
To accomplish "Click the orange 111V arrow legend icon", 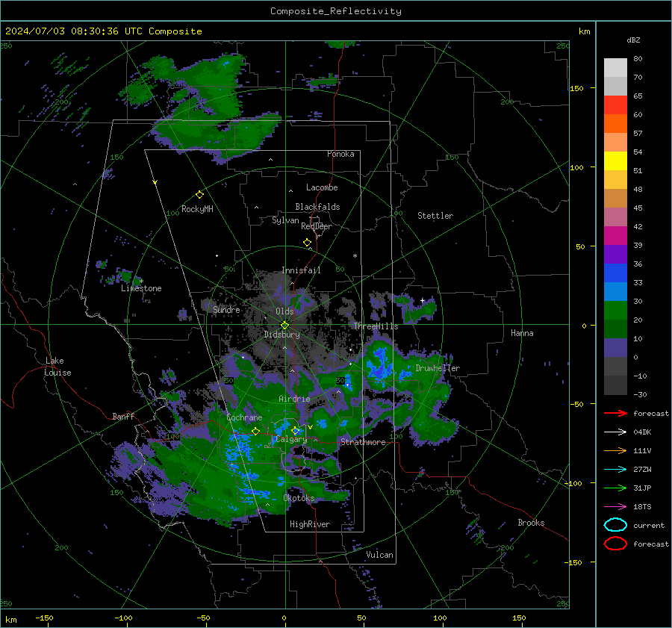I will click(x=615, y=450).
